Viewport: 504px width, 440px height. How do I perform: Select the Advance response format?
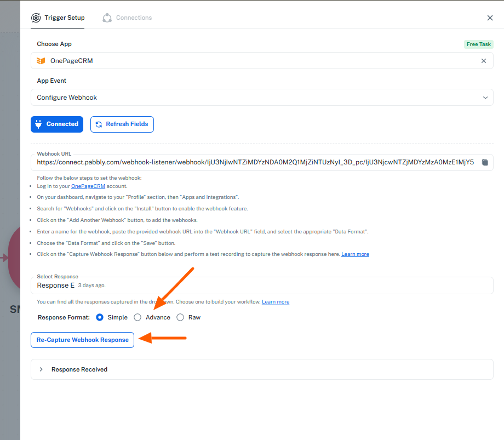[x=138, y=317]
